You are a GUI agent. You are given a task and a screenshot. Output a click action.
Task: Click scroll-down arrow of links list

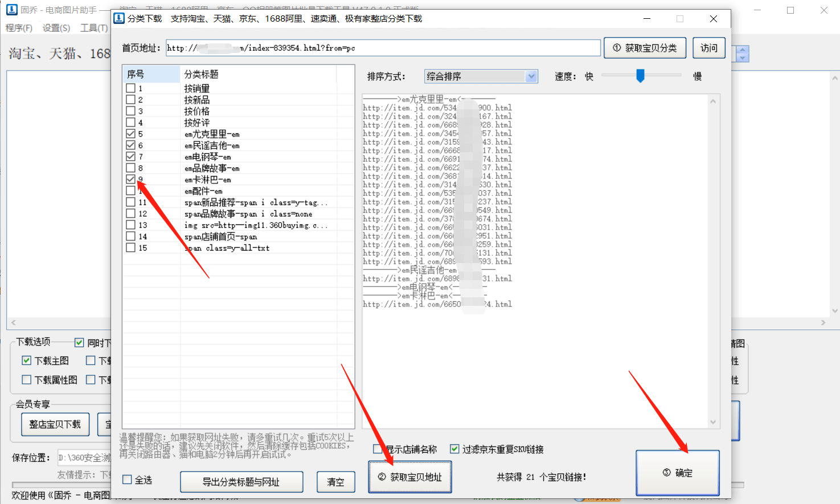[x=713, y=422]
